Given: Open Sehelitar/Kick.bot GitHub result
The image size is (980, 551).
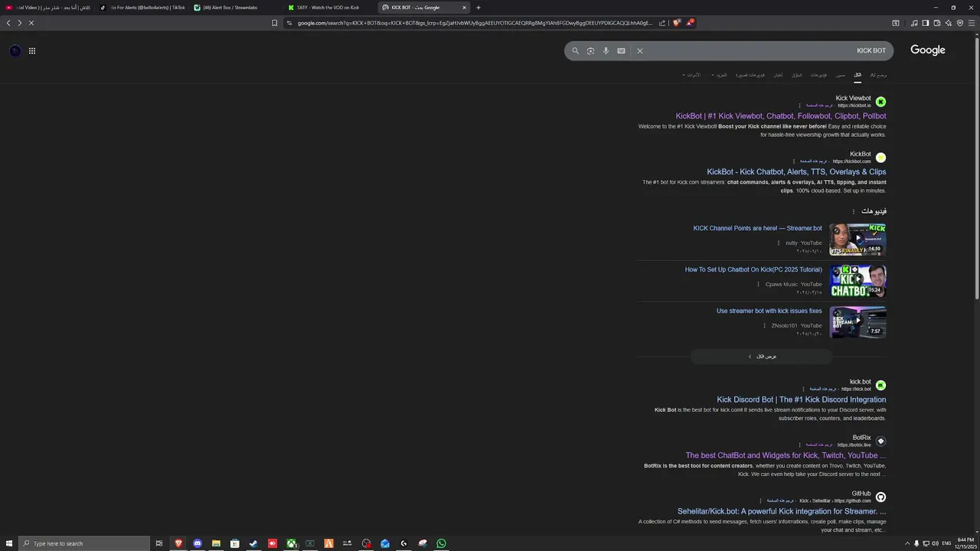Looking at the screenshot, I should pos(782,511).
